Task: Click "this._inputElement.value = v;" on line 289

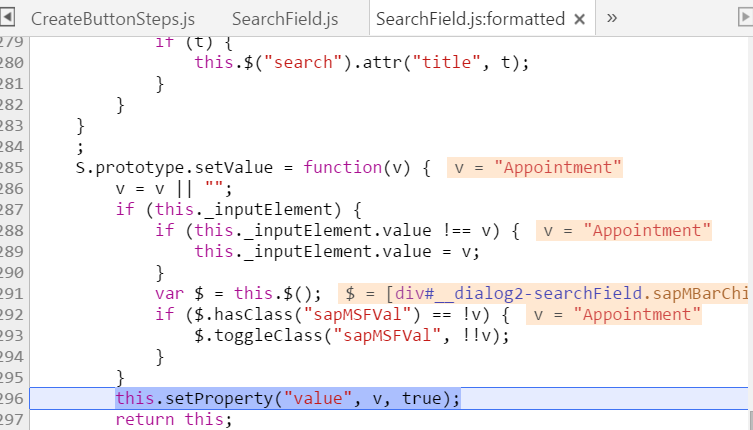Action: click(337, 252)
